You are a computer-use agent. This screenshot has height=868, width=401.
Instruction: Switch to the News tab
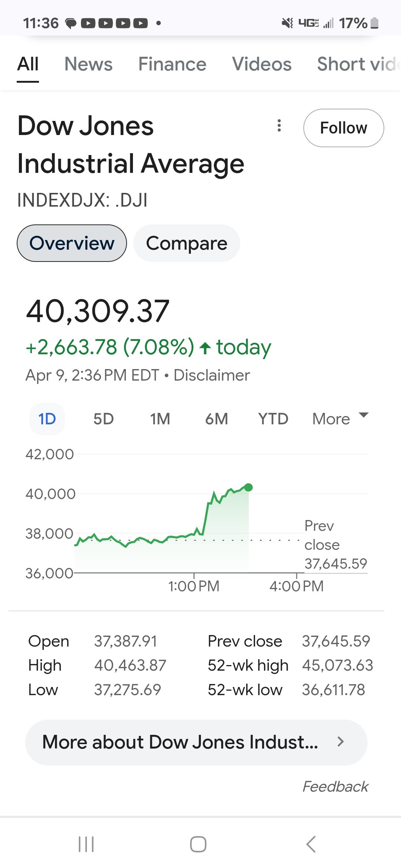point(88,64)
